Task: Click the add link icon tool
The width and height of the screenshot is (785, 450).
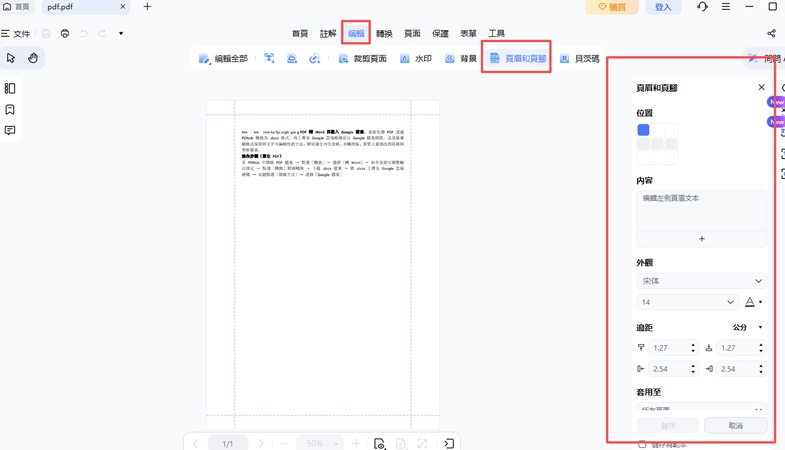Action: (314, 59)
